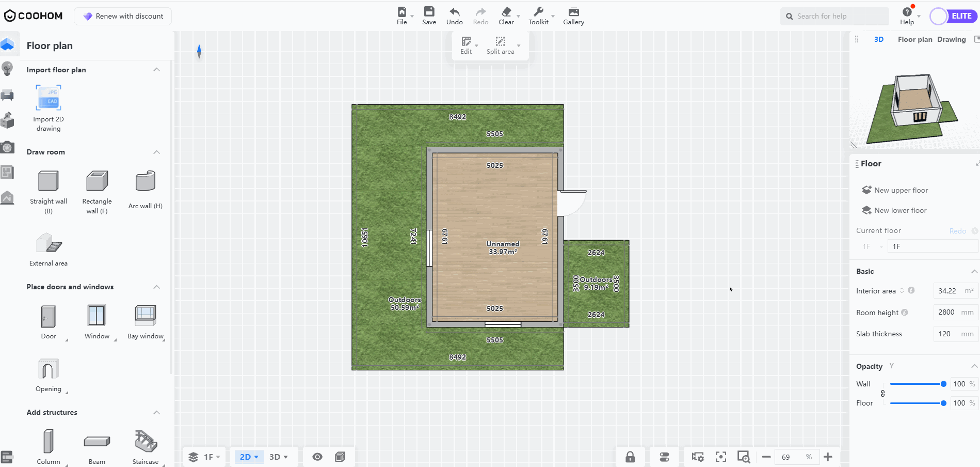Select the Staircase structure tool
The height and width of the screenshot is (467, 980).
coord(145,442)
